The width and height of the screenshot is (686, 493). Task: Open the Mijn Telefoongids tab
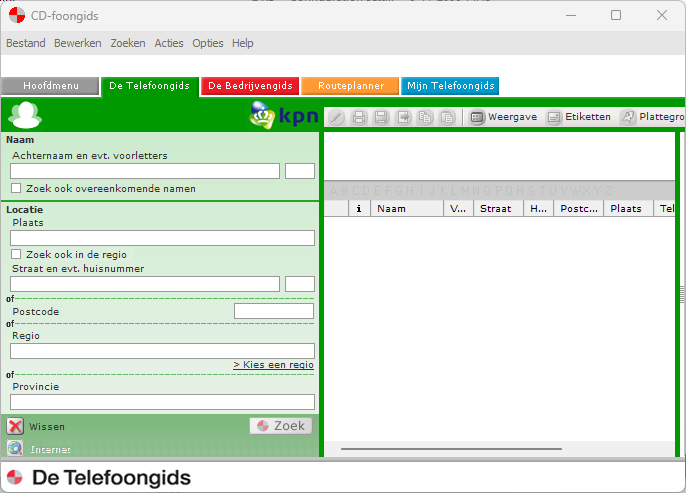450,86
